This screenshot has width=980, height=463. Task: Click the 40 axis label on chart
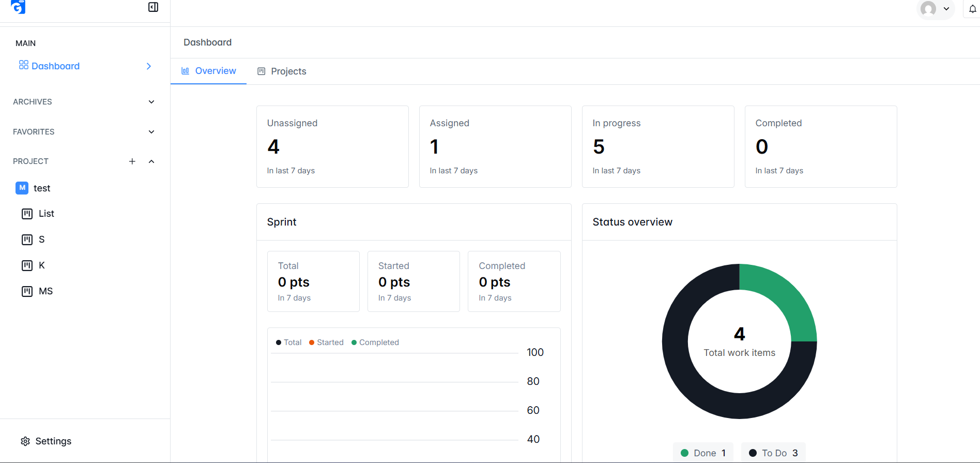[533, 439]
